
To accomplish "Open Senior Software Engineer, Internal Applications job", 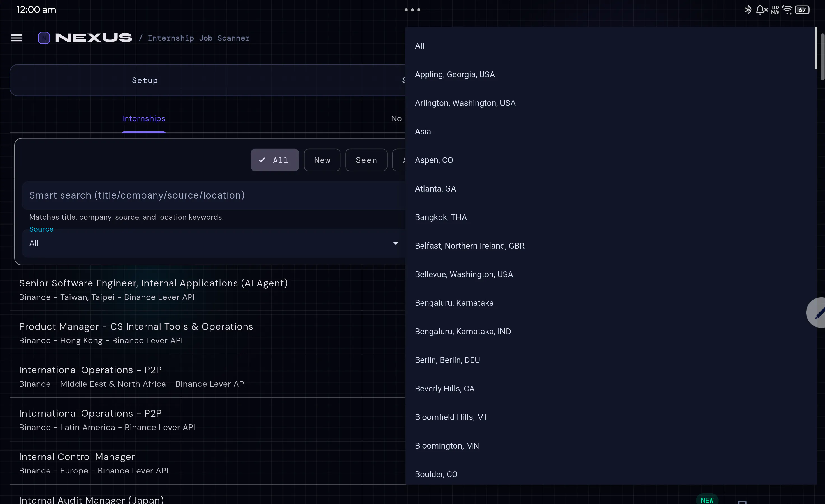I will pyautogui.click(x=208, y=290).
